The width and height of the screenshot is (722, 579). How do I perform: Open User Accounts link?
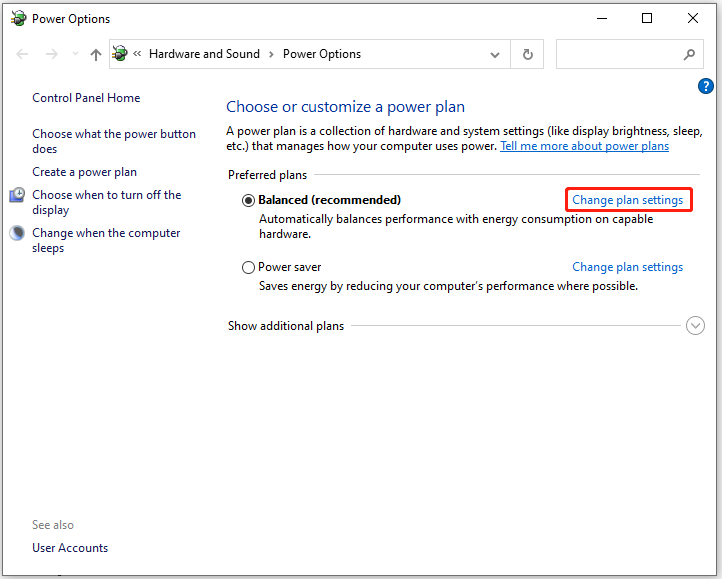(70, 548)
